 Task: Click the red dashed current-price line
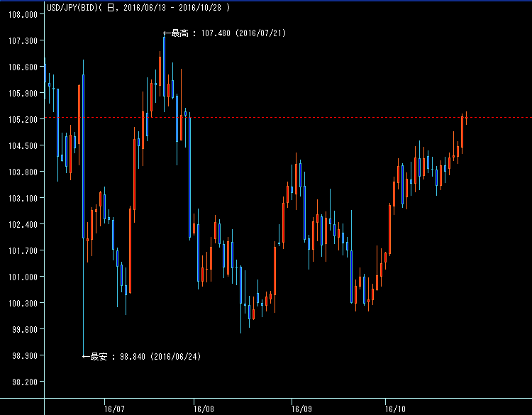coord(289,118)
